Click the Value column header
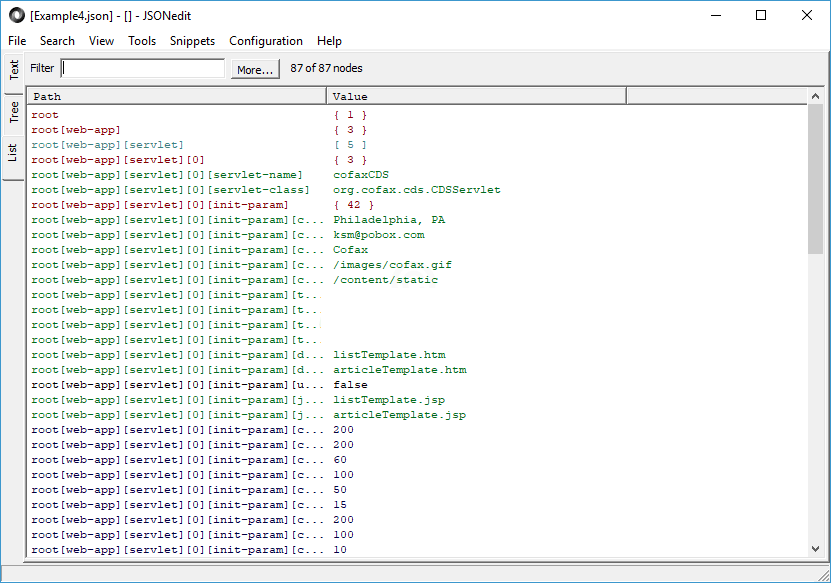The height and width of the screenshot is (583, 831). tap(476, 96)
